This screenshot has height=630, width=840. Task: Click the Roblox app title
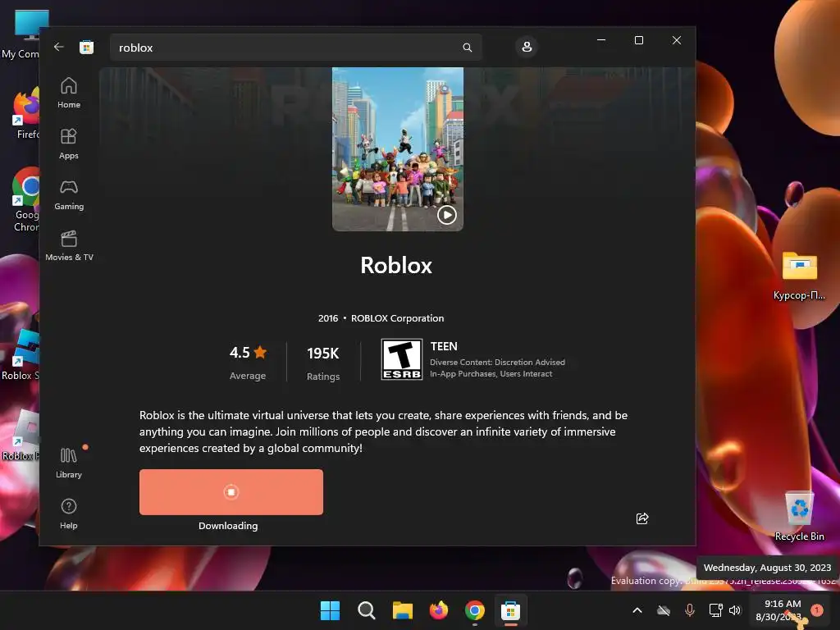point(396,265)
